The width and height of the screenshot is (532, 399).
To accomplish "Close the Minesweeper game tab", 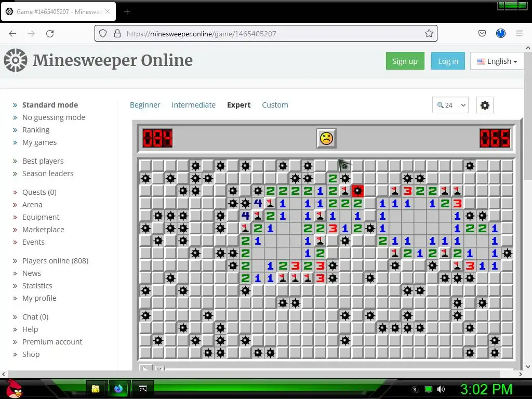I will click(x=108, y=11).
